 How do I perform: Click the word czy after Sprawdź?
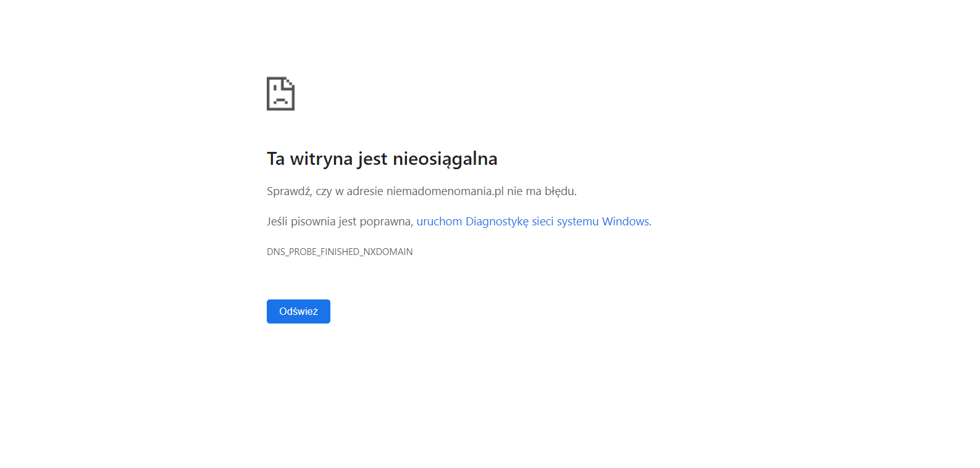point(324,191)
